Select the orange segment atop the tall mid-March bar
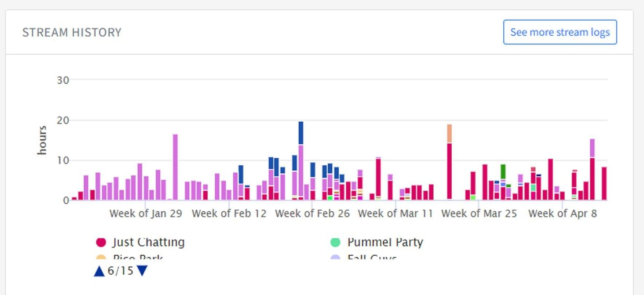The width and height of the screenshot is (644, 295). tap(449, 134)
